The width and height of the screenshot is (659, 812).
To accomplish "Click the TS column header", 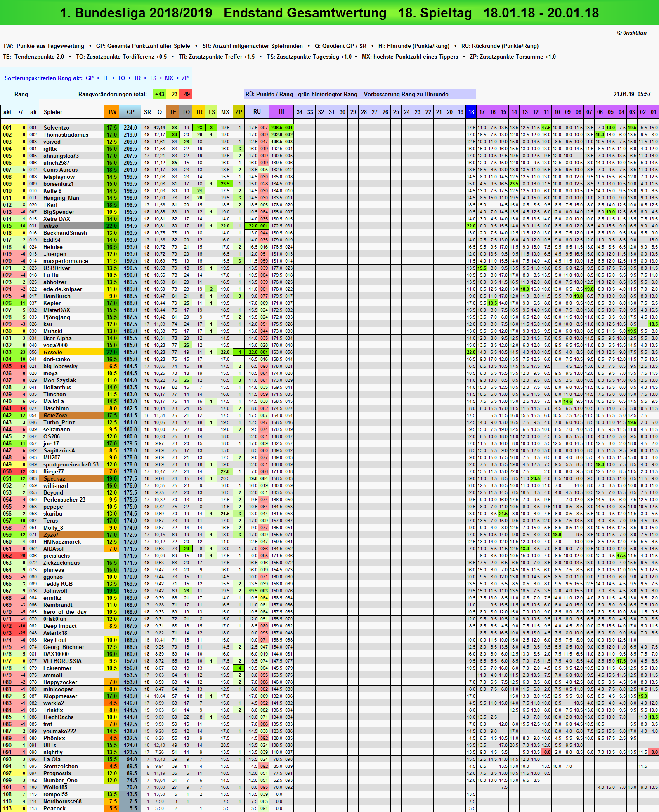I will tap(211, 112).
